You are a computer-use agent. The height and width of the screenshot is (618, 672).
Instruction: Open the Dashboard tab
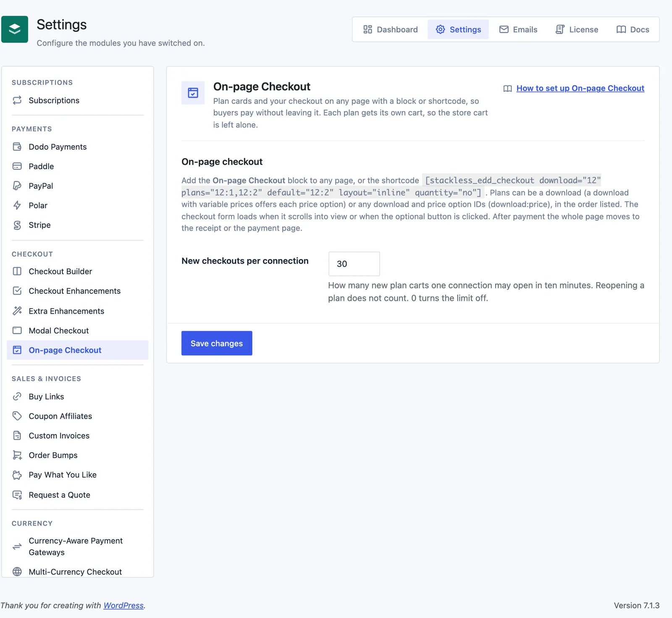pos(391,29)
